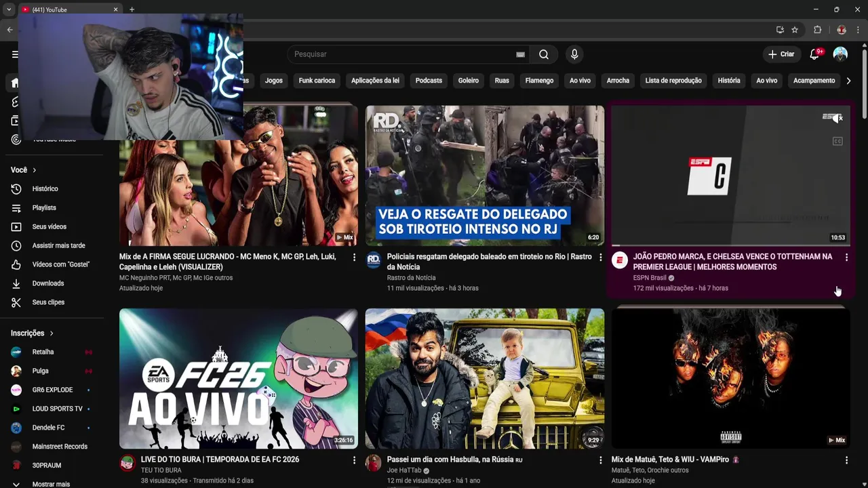The height and width of the screenshot is (488, 868).
Task: Open the Chrome three-dot menu
Action: 859,30
